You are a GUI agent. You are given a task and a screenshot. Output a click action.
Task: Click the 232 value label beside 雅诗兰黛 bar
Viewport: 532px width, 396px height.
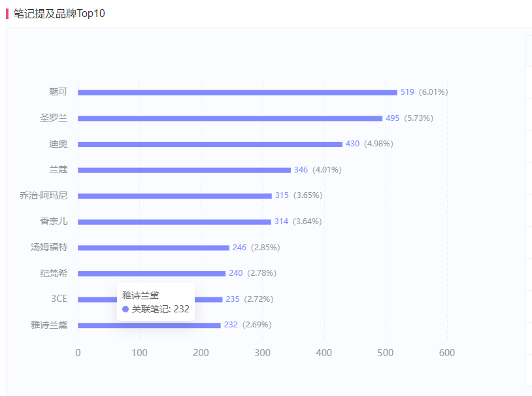(x=231, y=325)
